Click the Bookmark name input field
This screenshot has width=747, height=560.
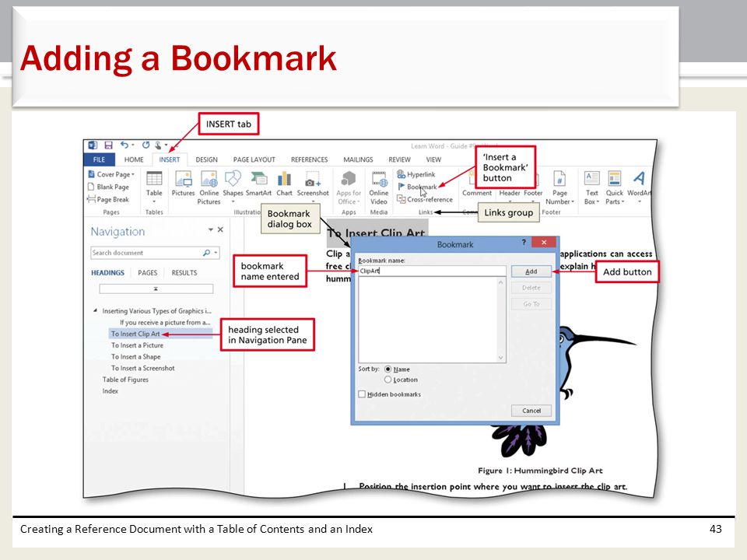[432, 271]
